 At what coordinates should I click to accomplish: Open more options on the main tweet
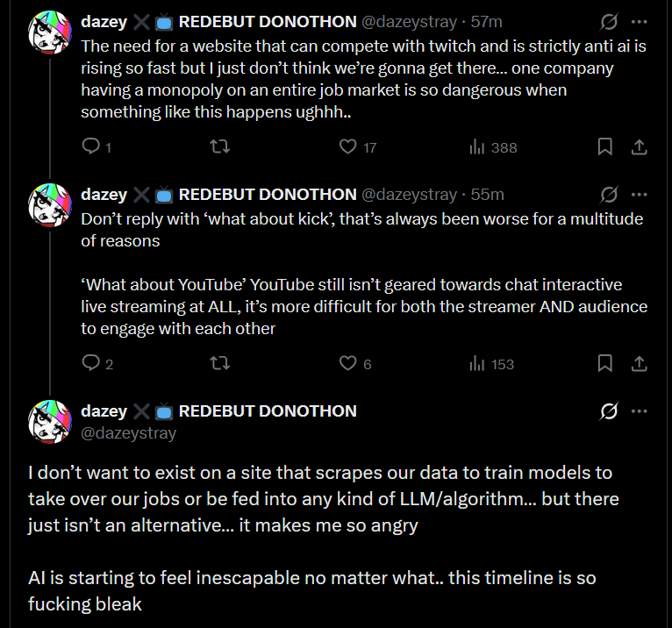coord(639,410)
